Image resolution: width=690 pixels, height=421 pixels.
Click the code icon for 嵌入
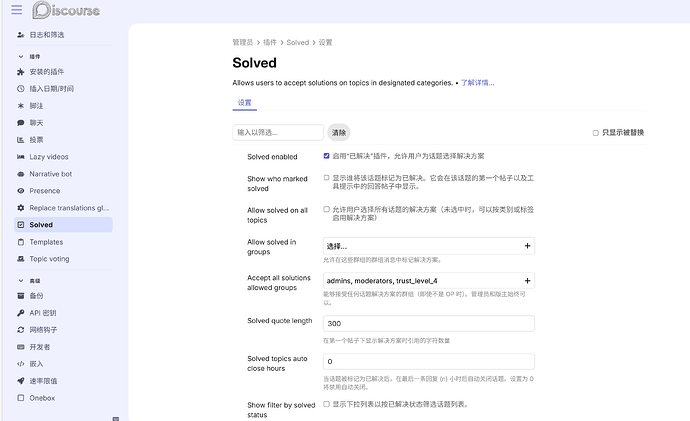[21, 364]
